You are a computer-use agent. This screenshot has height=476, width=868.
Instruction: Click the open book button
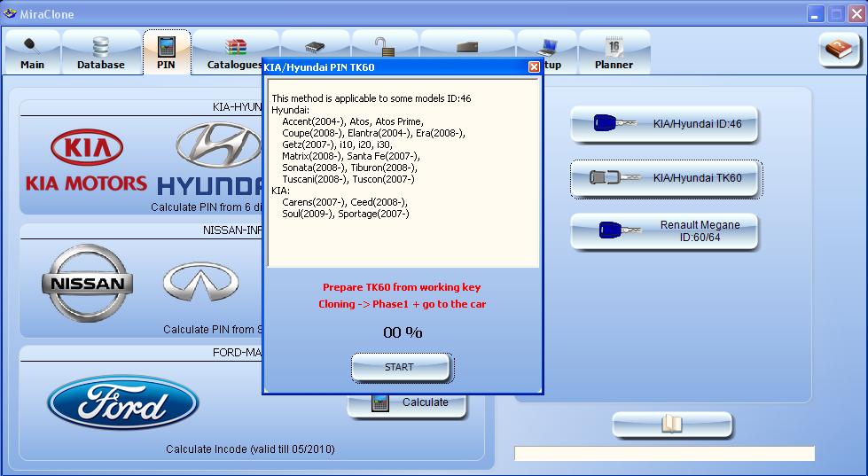[672, 425]
